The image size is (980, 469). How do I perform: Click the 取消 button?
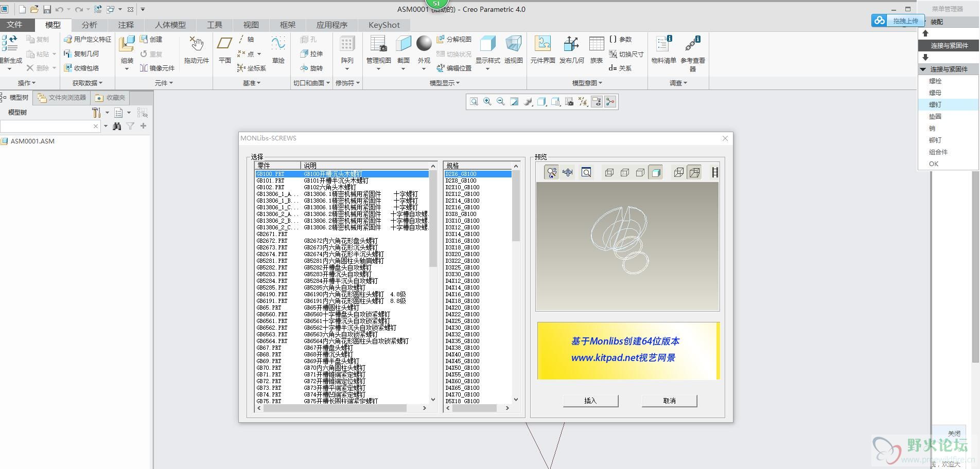tap(669, 401)
